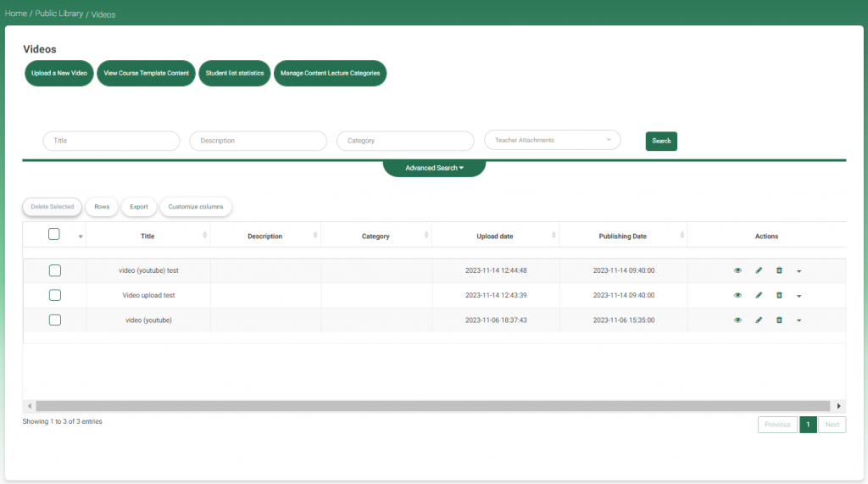
Task: View the 'Video upload test' entry via eye icon
Action: pyautogui.click(x=737, y=295)
